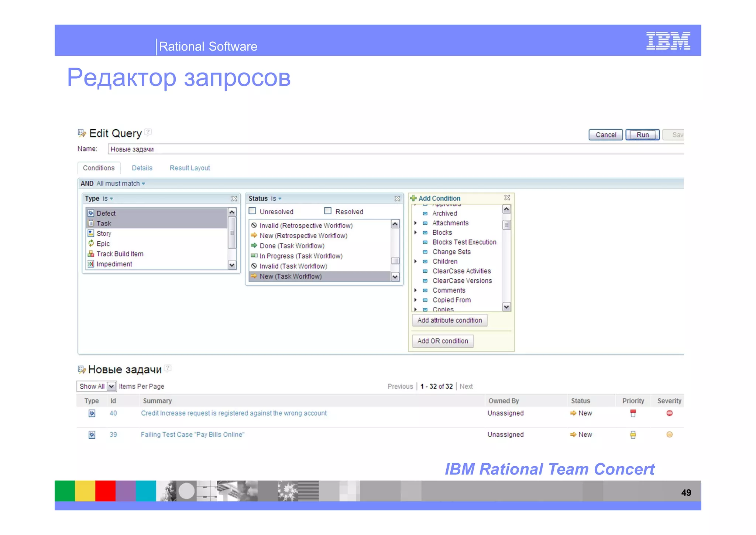
Task: Click the Edit Query pencil icon
Action: point(82,133)
